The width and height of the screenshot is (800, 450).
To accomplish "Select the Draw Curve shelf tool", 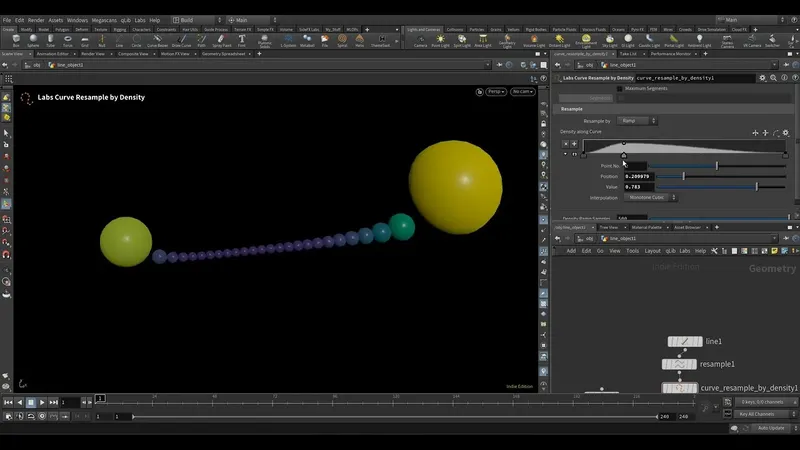I will [x=182, y=40].
